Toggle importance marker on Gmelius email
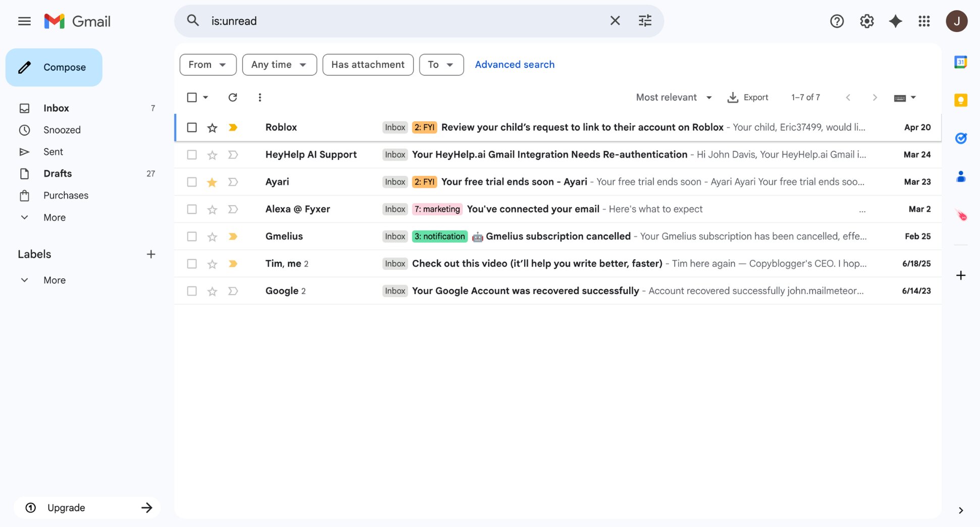 pos(233,236)
